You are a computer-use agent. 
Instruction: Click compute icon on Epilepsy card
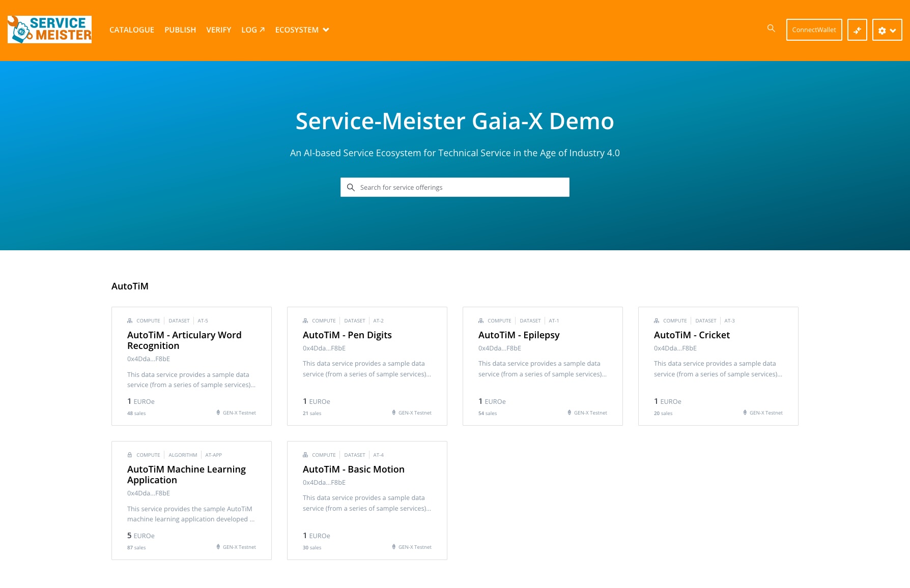coord(481,321)
